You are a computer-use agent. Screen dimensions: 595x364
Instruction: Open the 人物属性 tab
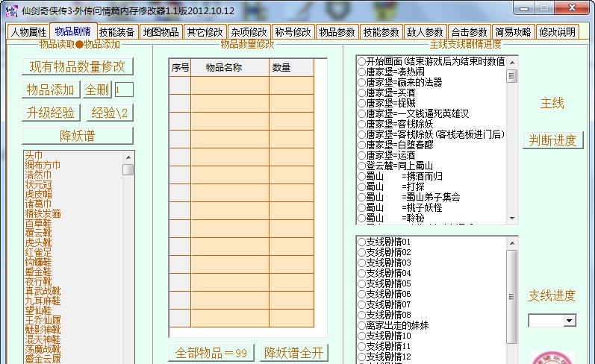[28, 32]
